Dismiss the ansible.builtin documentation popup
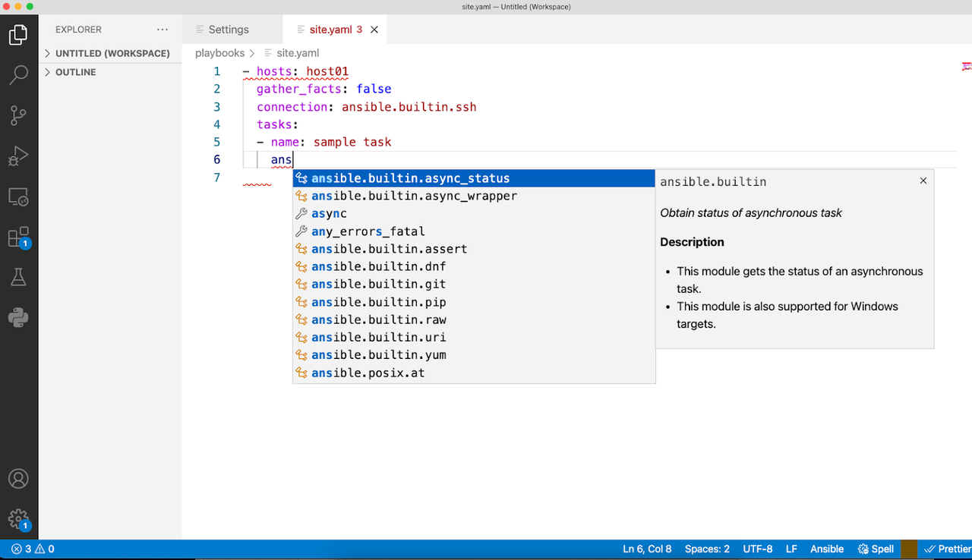 923,181
